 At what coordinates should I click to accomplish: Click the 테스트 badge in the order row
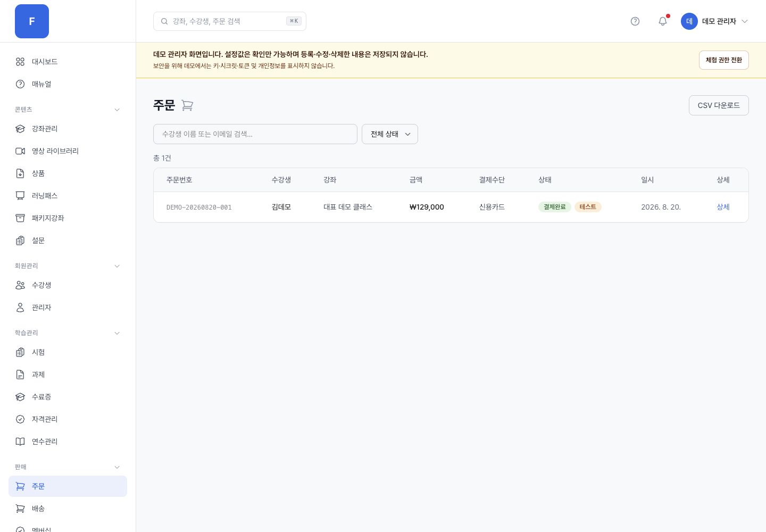[x=588, y=207]
